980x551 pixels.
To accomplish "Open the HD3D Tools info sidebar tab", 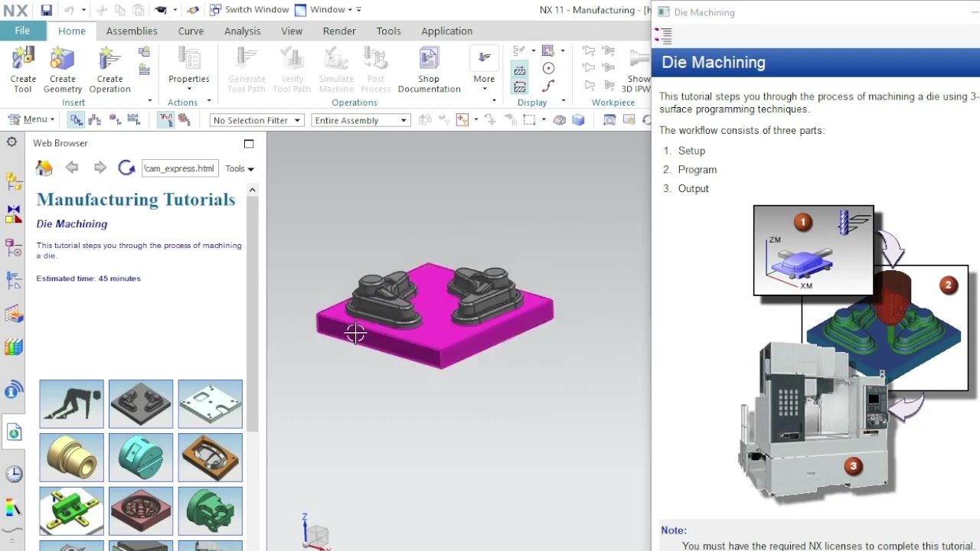I will [x=13, y=391].
